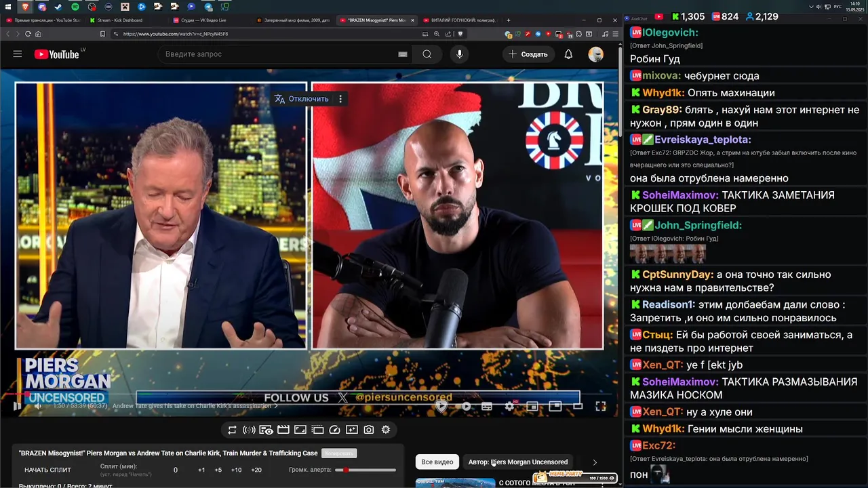The height and width of the screenshot is (488, 868).
Task: Take a screenshot with the camera icon
Action: tap(369, 430)
